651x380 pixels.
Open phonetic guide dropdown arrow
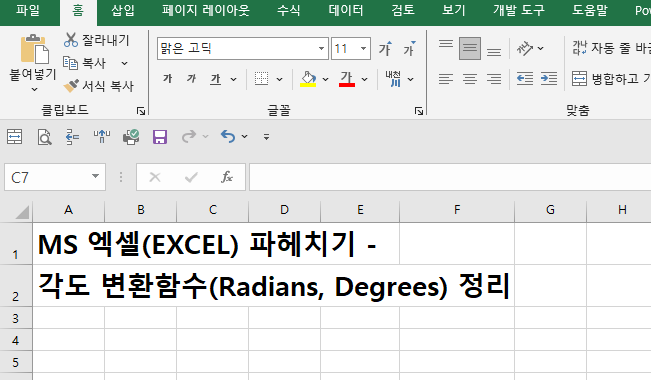click(x=411, y=79)
